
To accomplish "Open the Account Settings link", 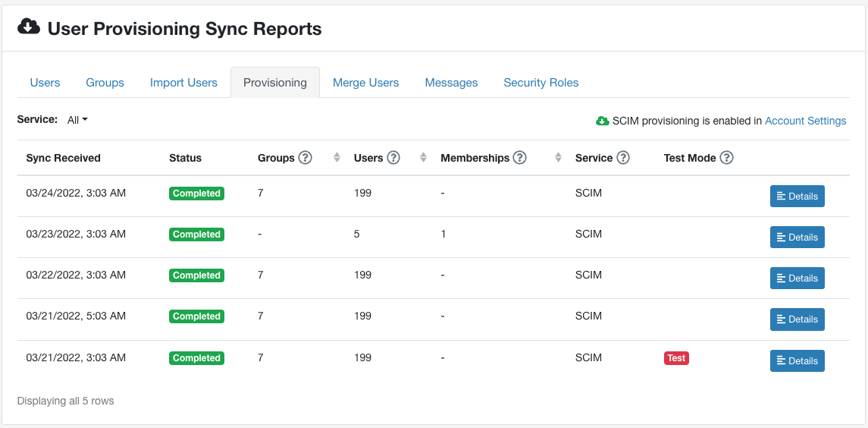I will click(805, 121).
